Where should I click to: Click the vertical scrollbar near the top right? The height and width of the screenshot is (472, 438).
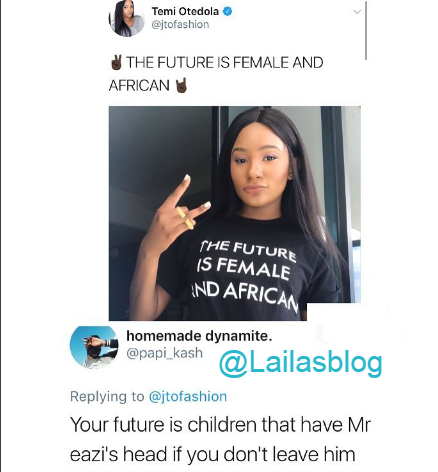(x=366, y=31)
